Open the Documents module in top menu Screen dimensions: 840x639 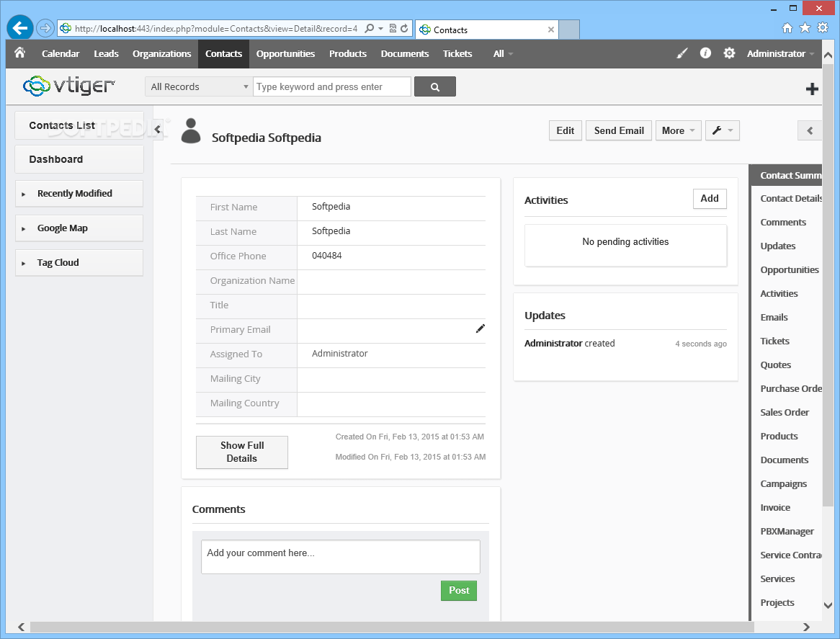405,53
